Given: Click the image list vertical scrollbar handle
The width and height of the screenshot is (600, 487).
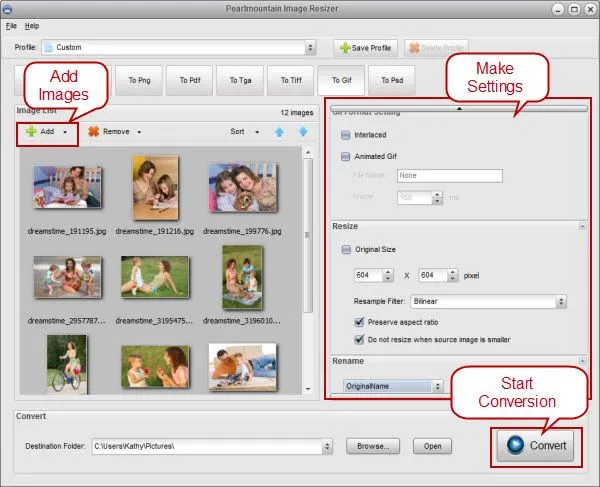Looking at the screenshot, I should pos(308,235).
